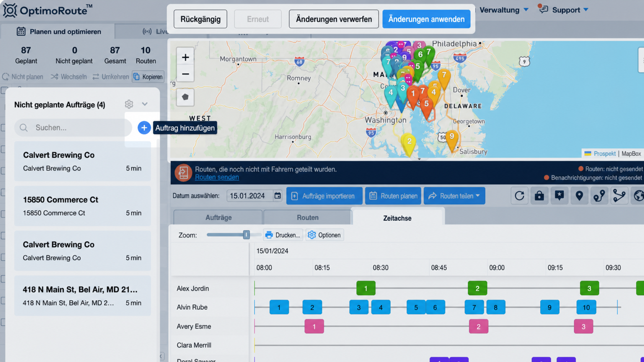644x362 pixels.
Task: Click Wechseln toolbar item
Action: click(x=69, y=77)
